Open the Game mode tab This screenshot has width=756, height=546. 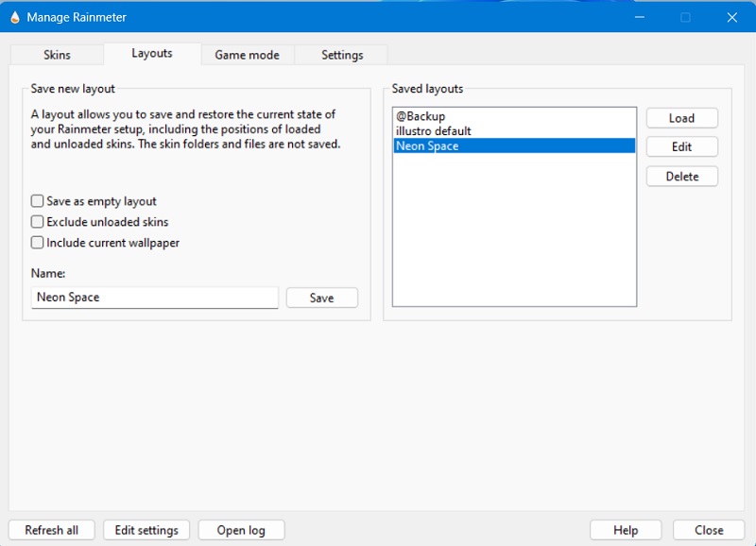pyautogui.click(x=247, y=55)
